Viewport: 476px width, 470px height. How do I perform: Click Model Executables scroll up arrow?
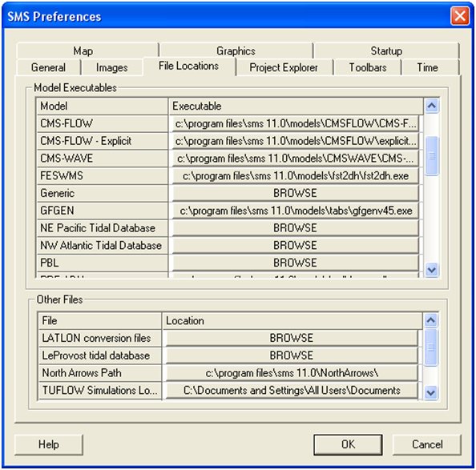pyautogui.click(x=432, y=106)
